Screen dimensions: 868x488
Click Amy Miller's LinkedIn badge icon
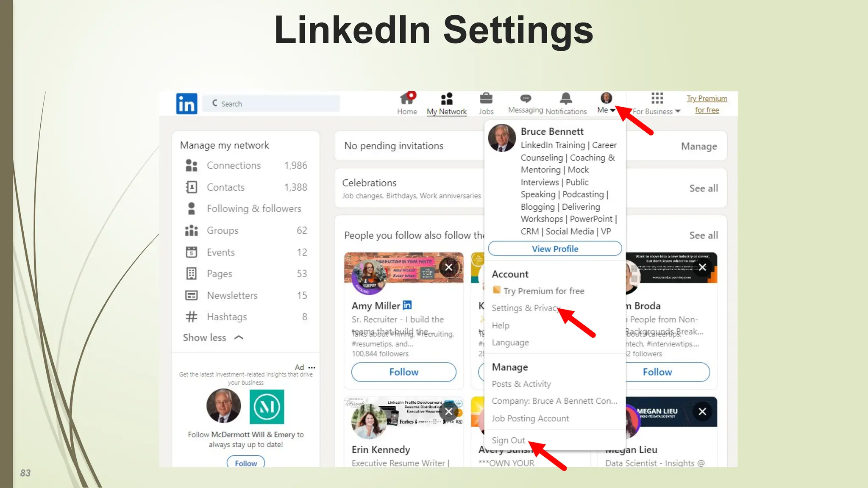click(407, 305)
